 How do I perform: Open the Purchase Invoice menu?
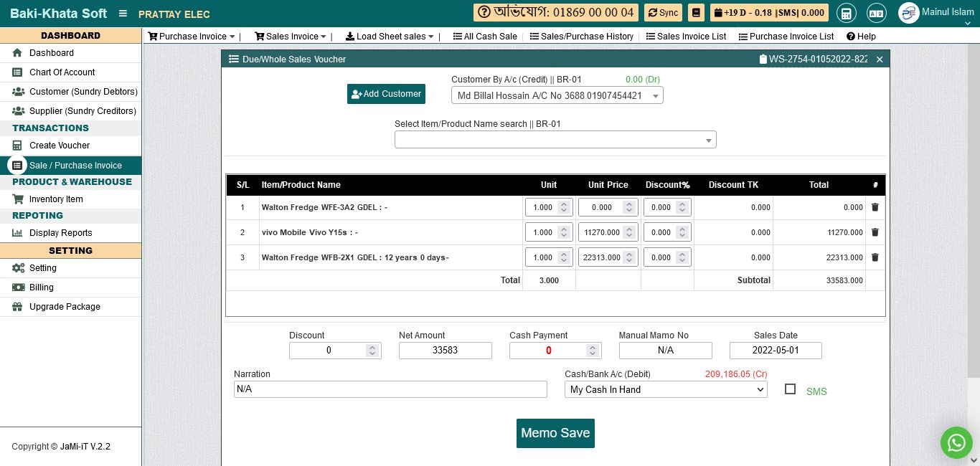point(192,37)
